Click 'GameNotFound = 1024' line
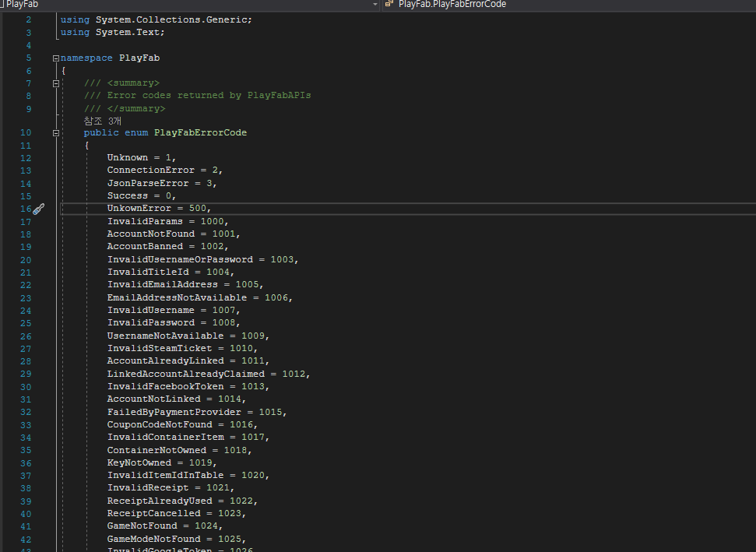 (165, 526)
